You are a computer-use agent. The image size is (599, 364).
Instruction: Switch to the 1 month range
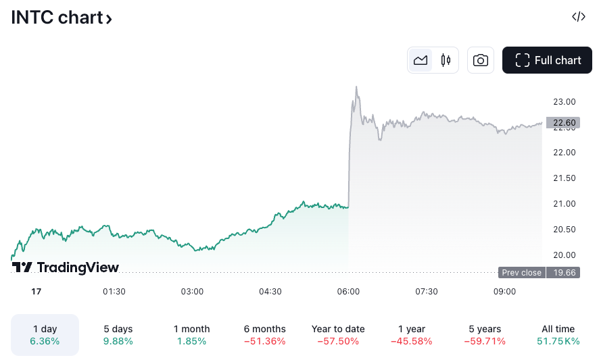coord(192,335)
